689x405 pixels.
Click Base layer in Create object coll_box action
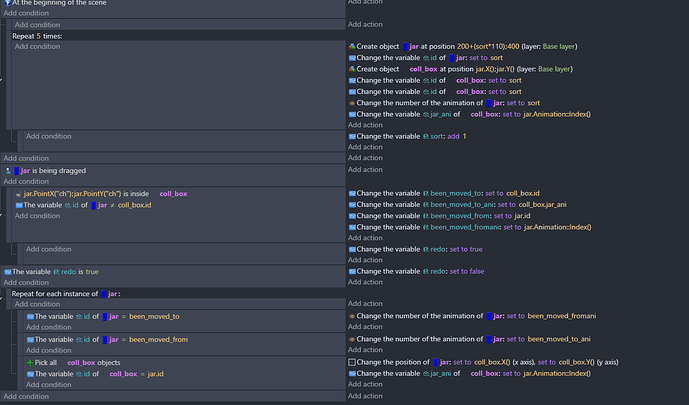pos(554,69)
